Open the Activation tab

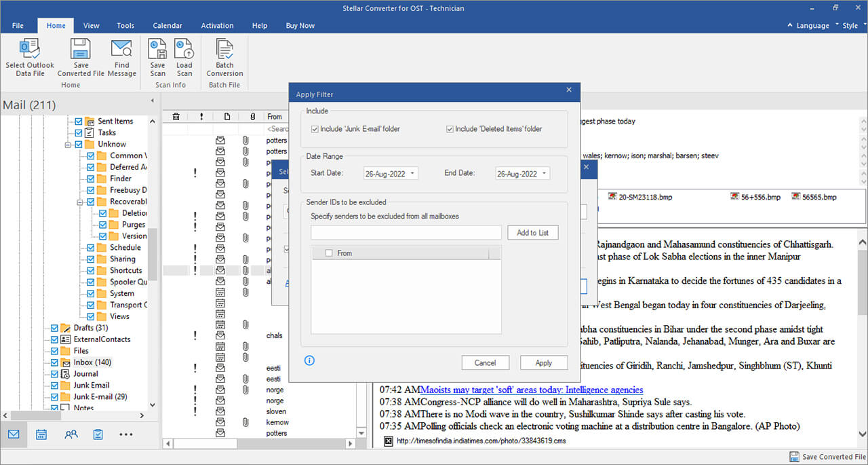click(217, 26)
